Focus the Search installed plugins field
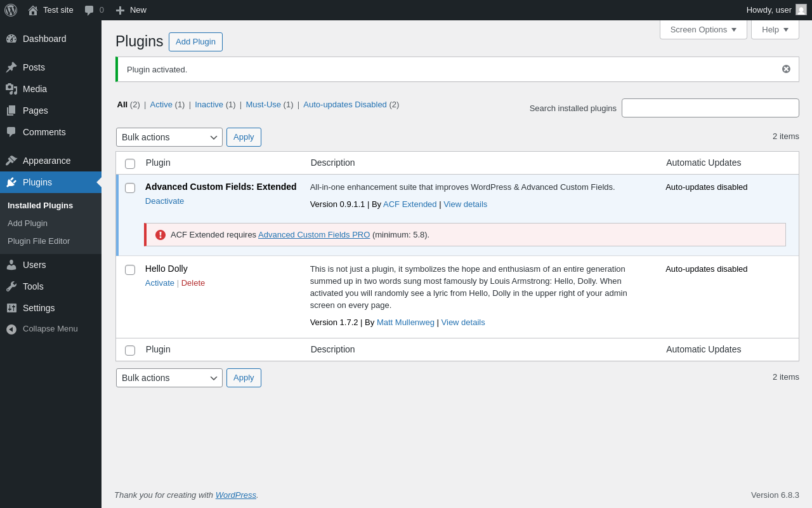The image size is (812, 508). pos(710,108)
